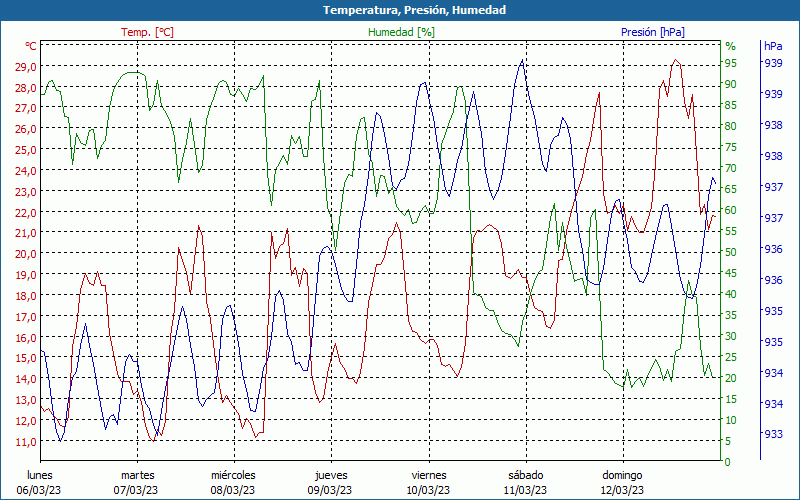This screenshot has height=500, width=800.
Task: Click the '%' unit label on humidity axis
Action: (731, 46)
